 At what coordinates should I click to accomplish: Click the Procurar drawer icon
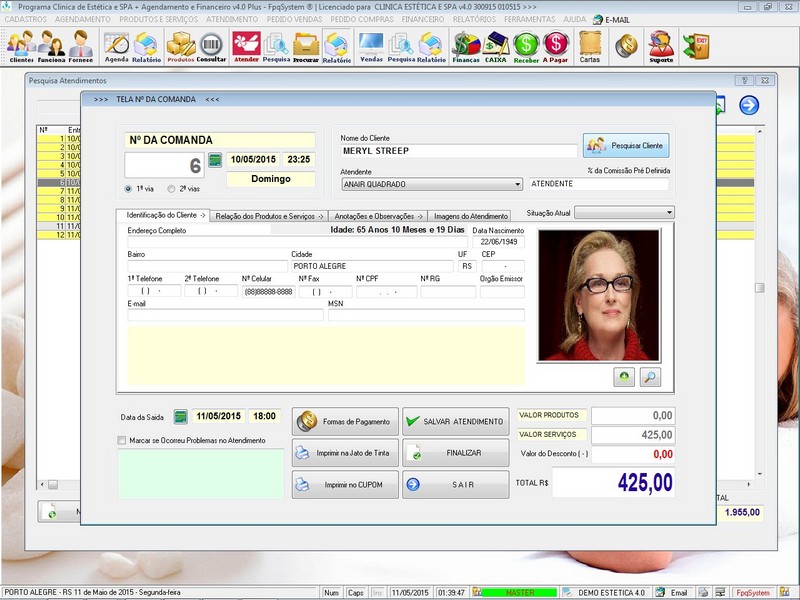(x=306, y=46)
